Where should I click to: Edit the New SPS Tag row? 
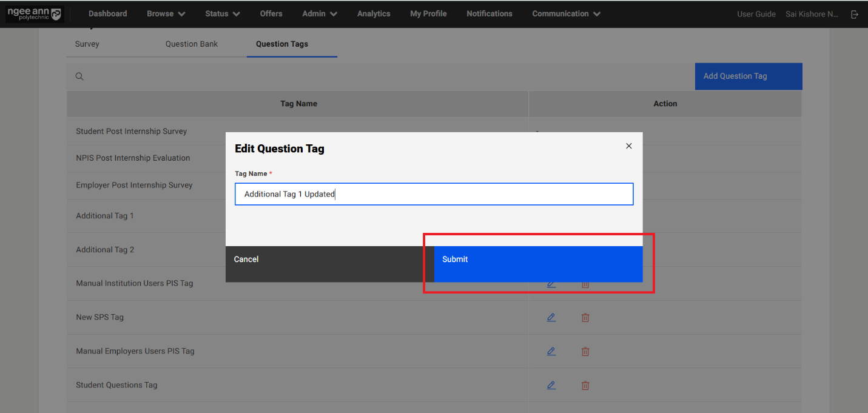551,317
